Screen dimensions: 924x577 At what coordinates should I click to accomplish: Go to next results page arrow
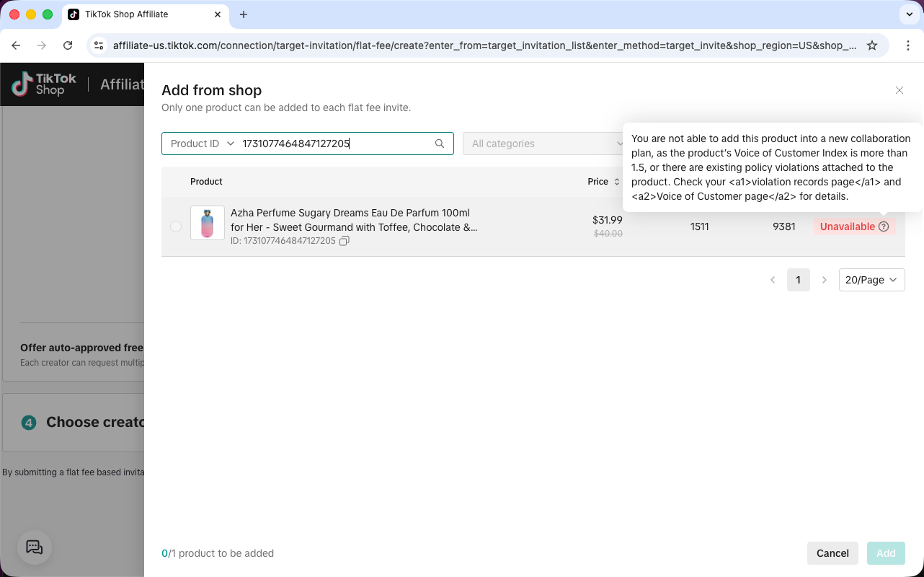click(x=825, y=280)
